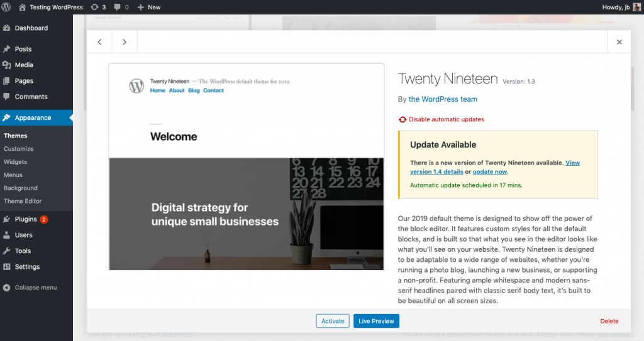The image size is (644, 341).
Task: Click Pages label in sidebar
Action: [24, 81]
